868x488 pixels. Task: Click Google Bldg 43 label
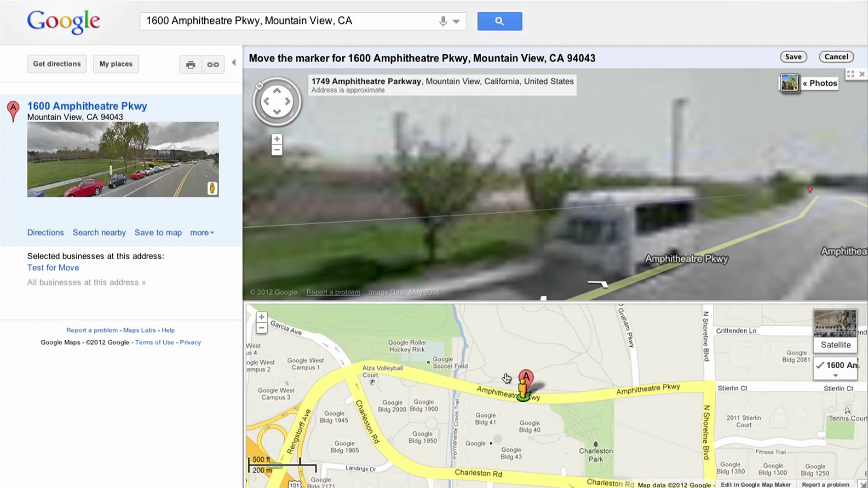click(511, 453)
